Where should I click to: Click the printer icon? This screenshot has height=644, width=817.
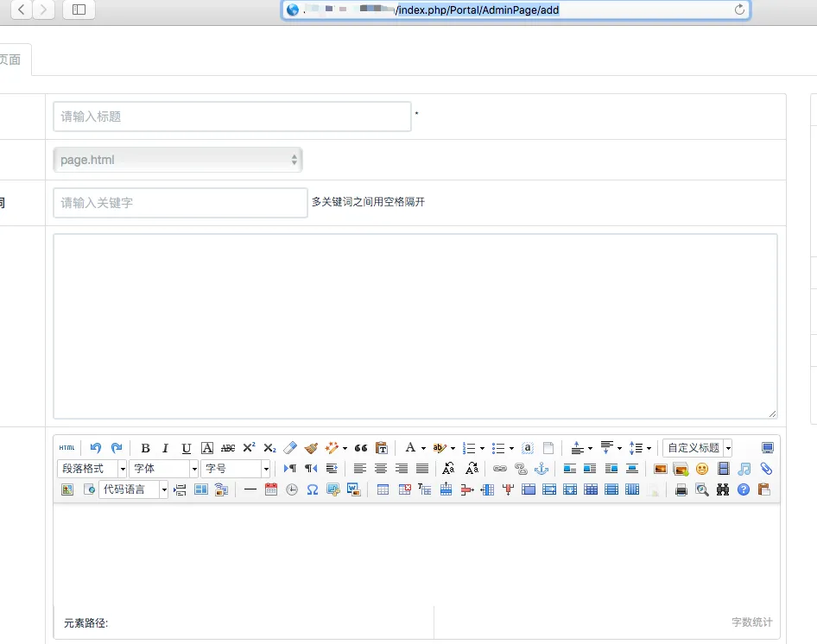(x=681, y=489)
